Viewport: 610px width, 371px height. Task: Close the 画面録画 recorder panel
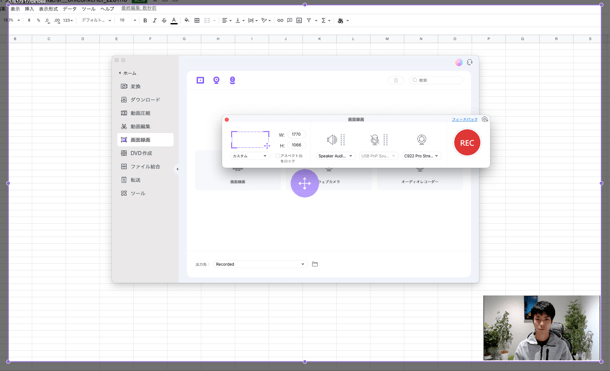coord(227,120)
